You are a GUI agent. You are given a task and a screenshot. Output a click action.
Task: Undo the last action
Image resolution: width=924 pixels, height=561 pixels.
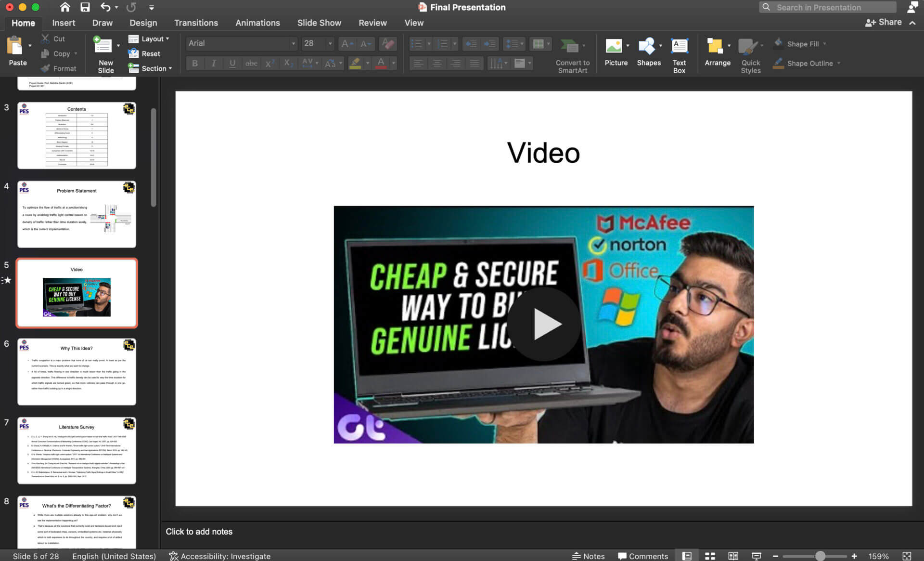(x=105, y=7)
